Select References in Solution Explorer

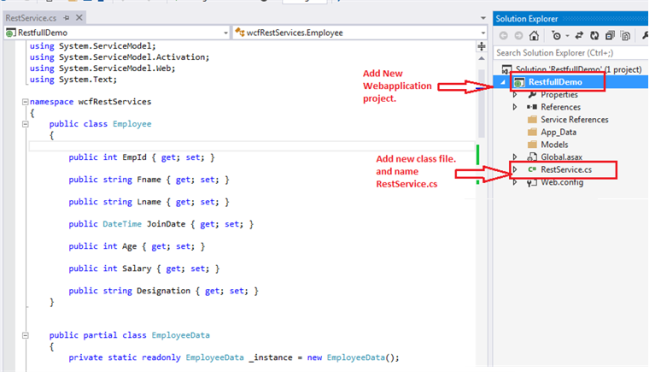click(560, 107)
